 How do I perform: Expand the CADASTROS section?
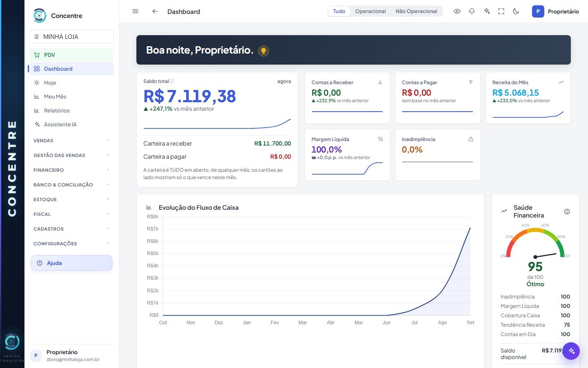71,229
